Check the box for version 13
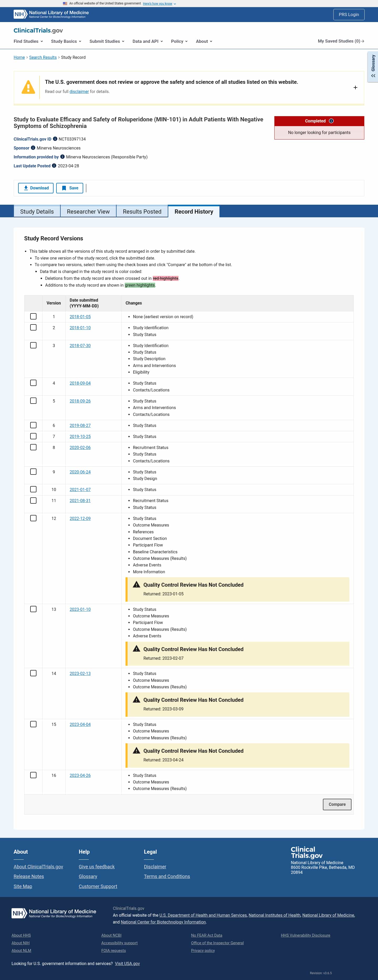The height and width of the screenshot is (980, 378). click(x=33, y=609)
